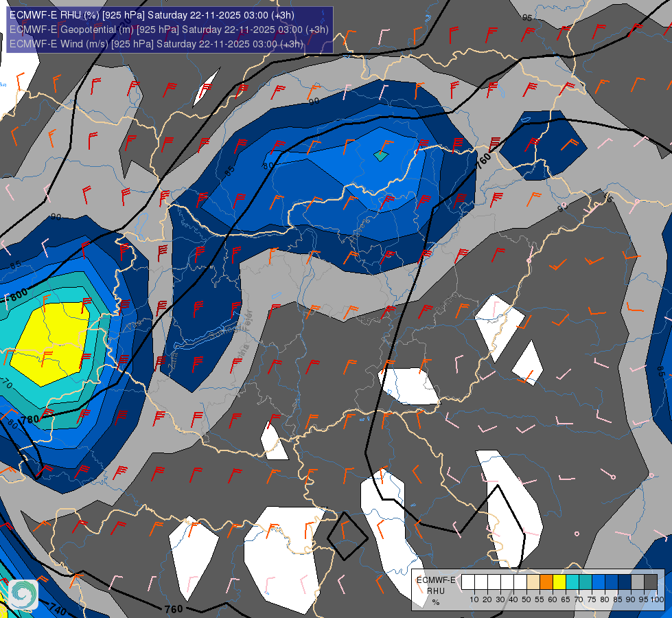The width and height of the screenshot is (672, 618).
Task: Pick the cyan 65-70% legend swatch
Action: click(572, 582)
